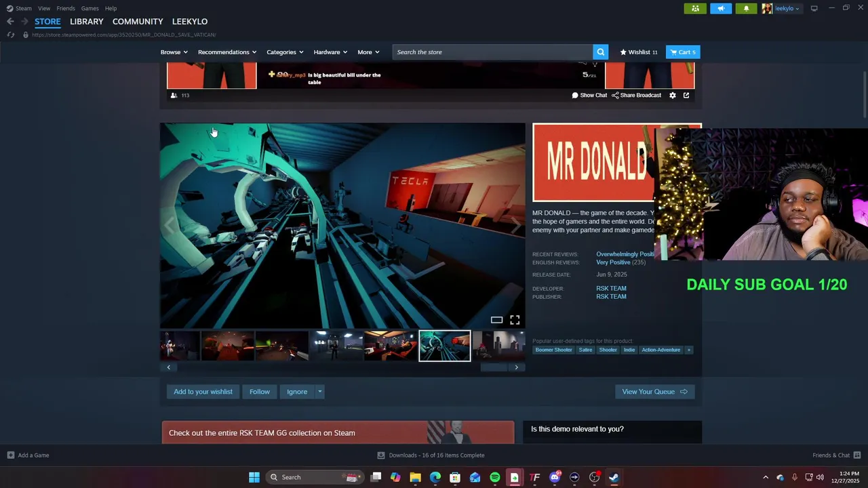Open Spotify from the taskbar
Screen dimensions: 868x488
495,477
